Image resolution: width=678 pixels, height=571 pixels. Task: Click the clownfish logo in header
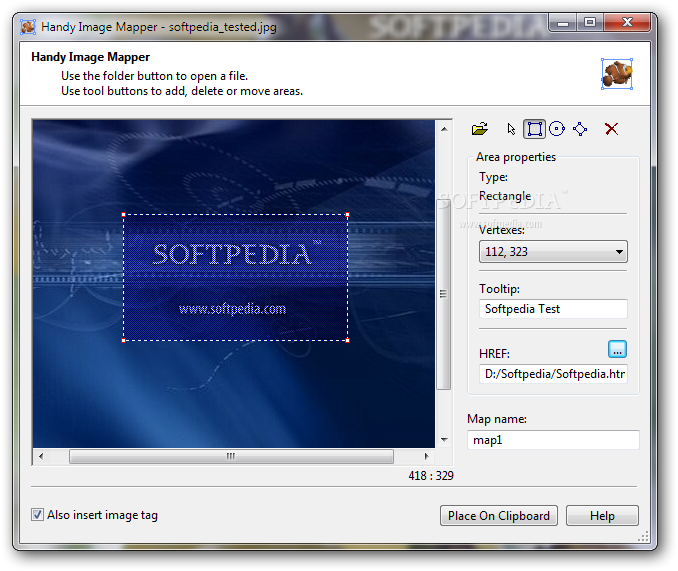coord(617,74)
